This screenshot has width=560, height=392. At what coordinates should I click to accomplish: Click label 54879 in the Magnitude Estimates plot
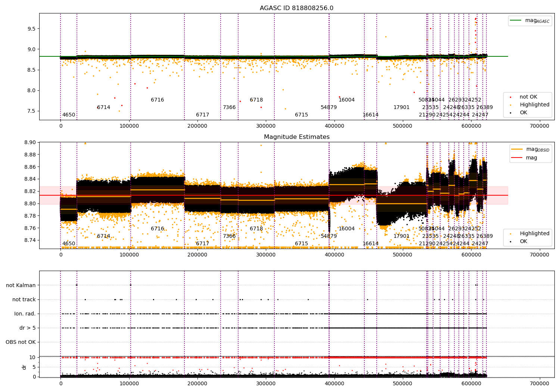pos(329,236)
